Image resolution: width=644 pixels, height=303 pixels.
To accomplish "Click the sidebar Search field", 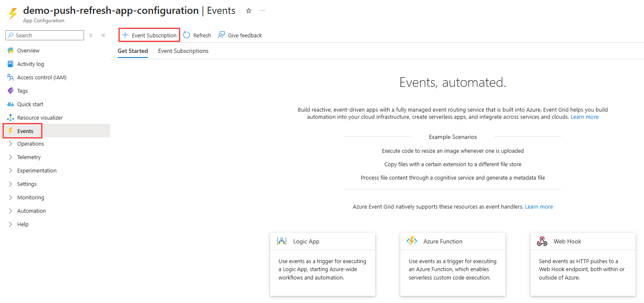I will point(44,35).
